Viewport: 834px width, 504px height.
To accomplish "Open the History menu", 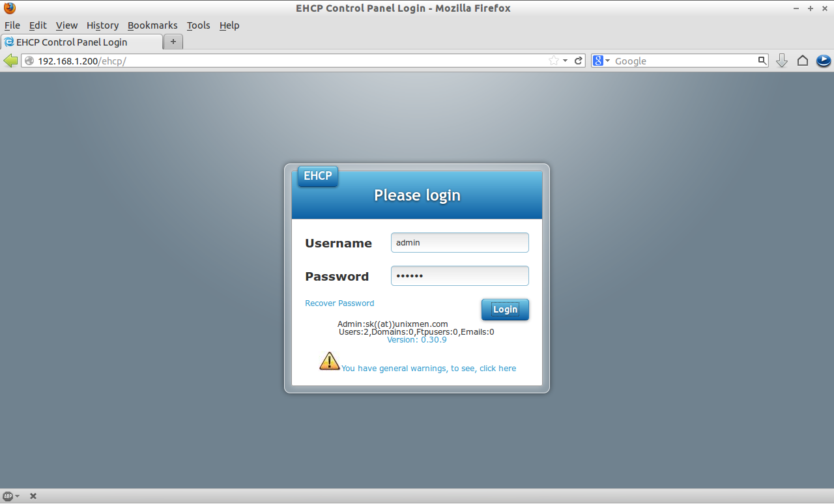I will click(x=102, y=25).
